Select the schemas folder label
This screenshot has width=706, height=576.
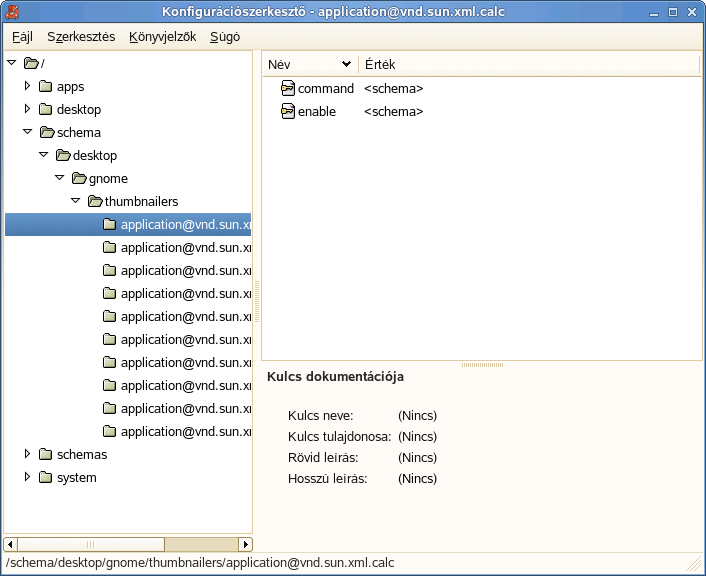(x=82, y=454)
